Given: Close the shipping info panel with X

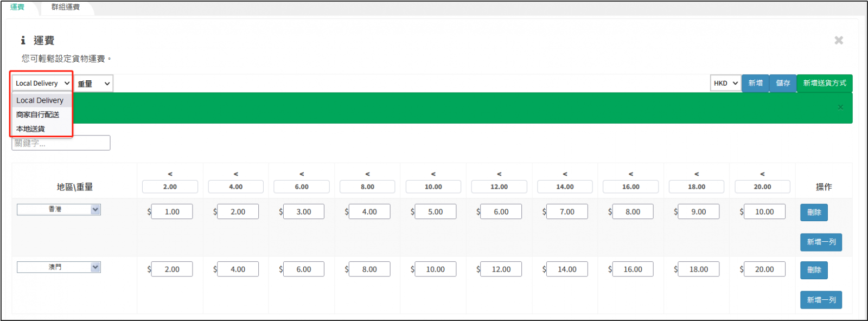Looking at the screenshot, I should [839, 40].
